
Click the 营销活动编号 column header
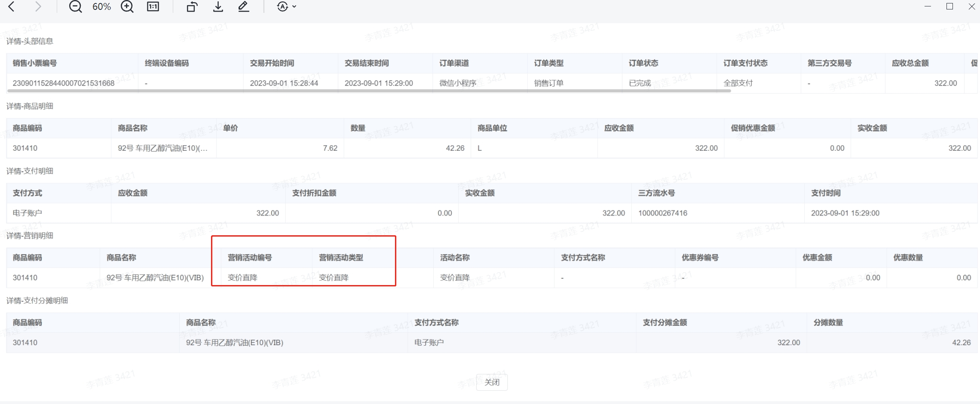(x=250, y=258)
